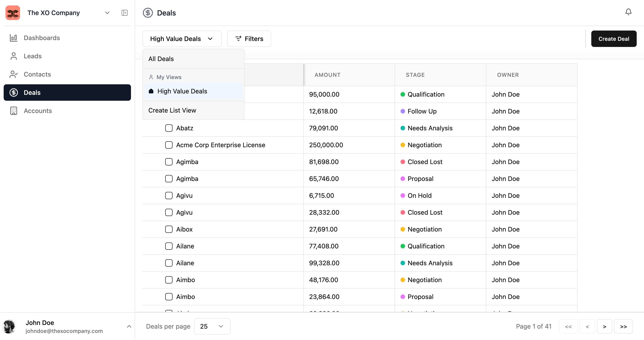Screen dimensions: 644x340
Task: Sort by the STAGE column header
Action: (x=415, y=75)
